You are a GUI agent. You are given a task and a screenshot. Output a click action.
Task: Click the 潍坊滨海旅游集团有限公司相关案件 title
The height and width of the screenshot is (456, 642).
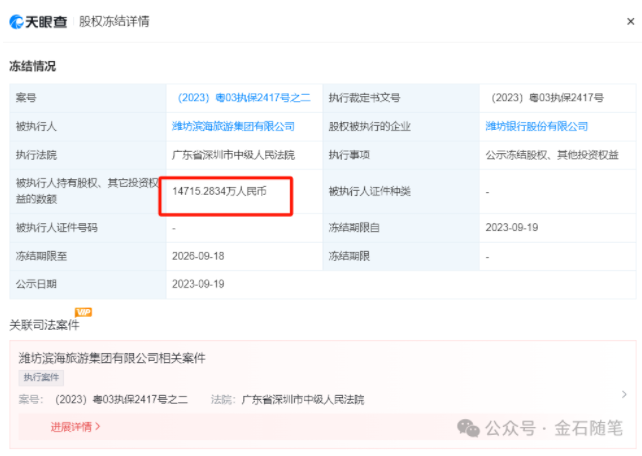(x=112, y=358)
